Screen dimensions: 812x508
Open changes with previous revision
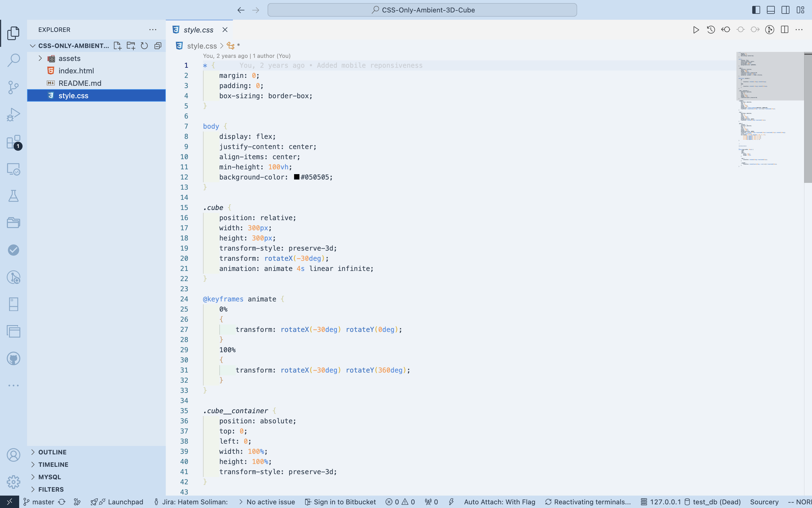[x=725, y=30]
